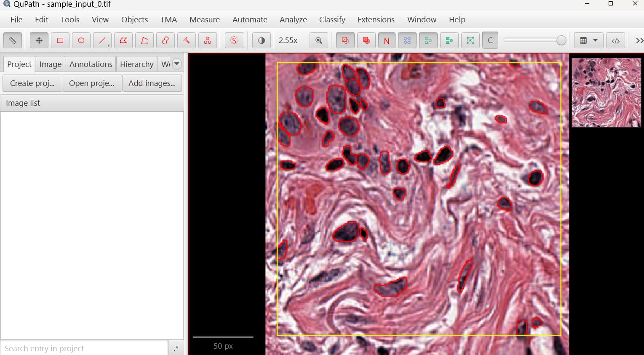Select the Brush annotation tool

pos(166,40)
